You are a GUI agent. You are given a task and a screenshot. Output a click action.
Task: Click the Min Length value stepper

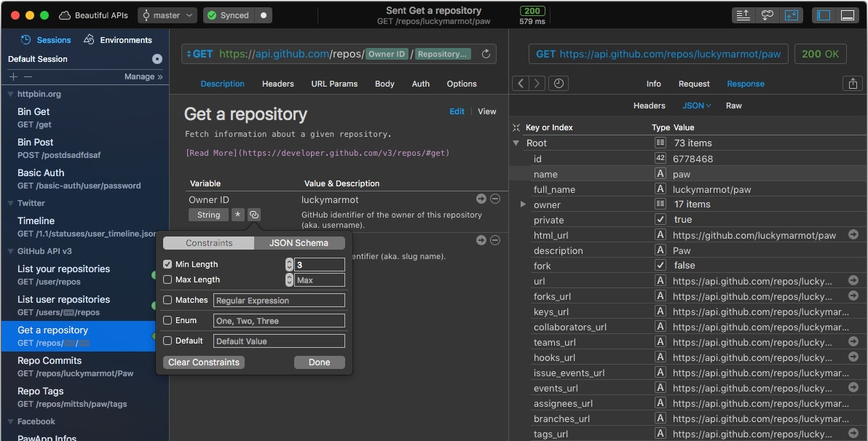coord(289,265)
